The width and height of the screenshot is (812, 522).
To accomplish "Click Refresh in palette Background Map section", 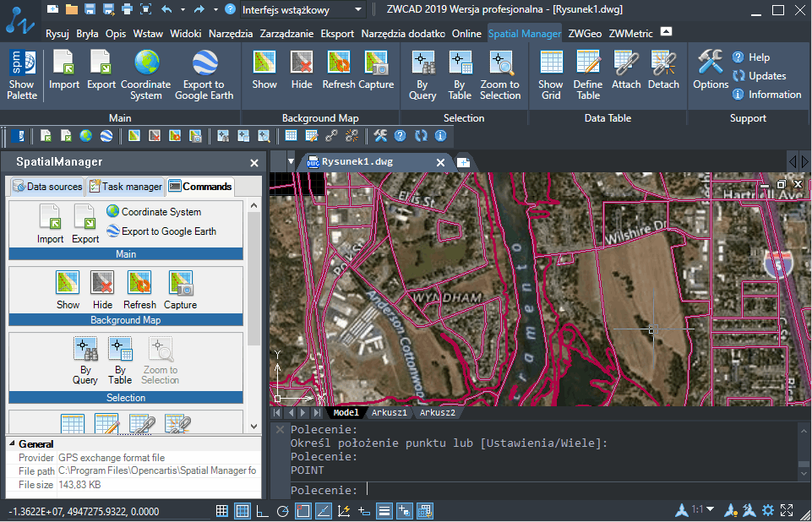I will pyautogui.click(x=139, y=290).
